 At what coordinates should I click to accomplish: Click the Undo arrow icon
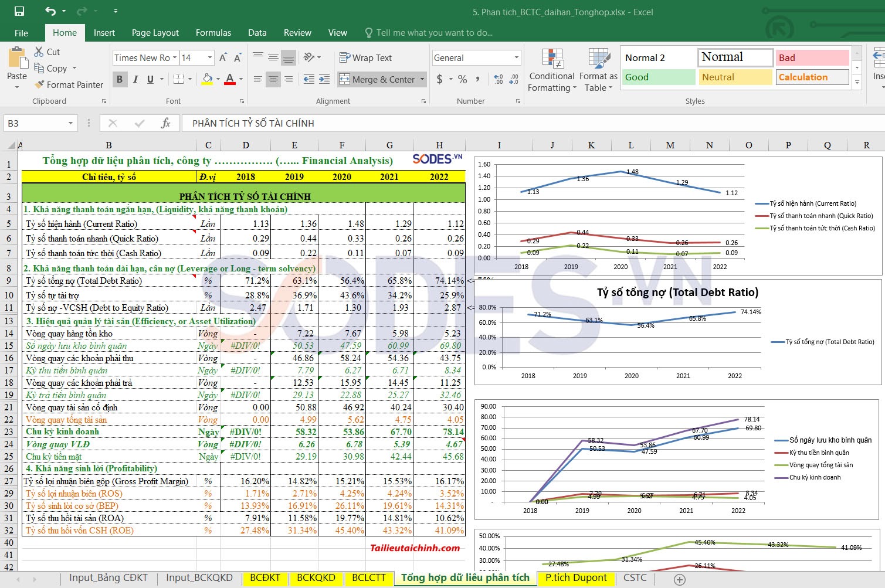click(x=50, y=11)
